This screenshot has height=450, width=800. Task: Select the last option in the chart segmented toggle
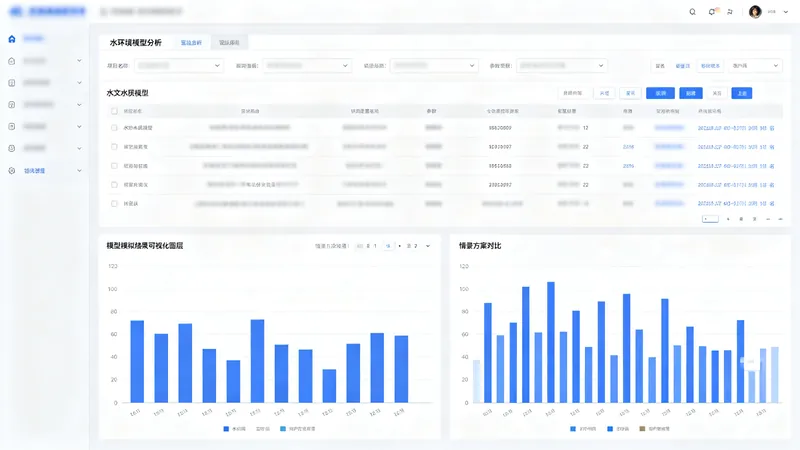412,246
